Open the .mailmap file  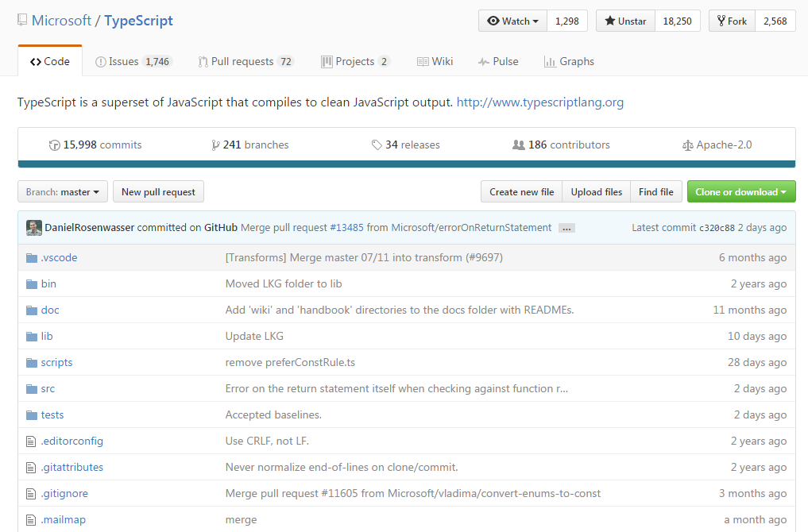[64, 519]
